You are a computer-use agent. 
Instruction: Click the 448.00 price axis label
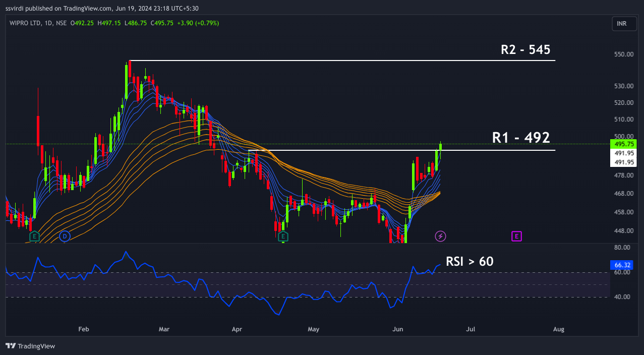pyautogui.click(x=623, y=231)
